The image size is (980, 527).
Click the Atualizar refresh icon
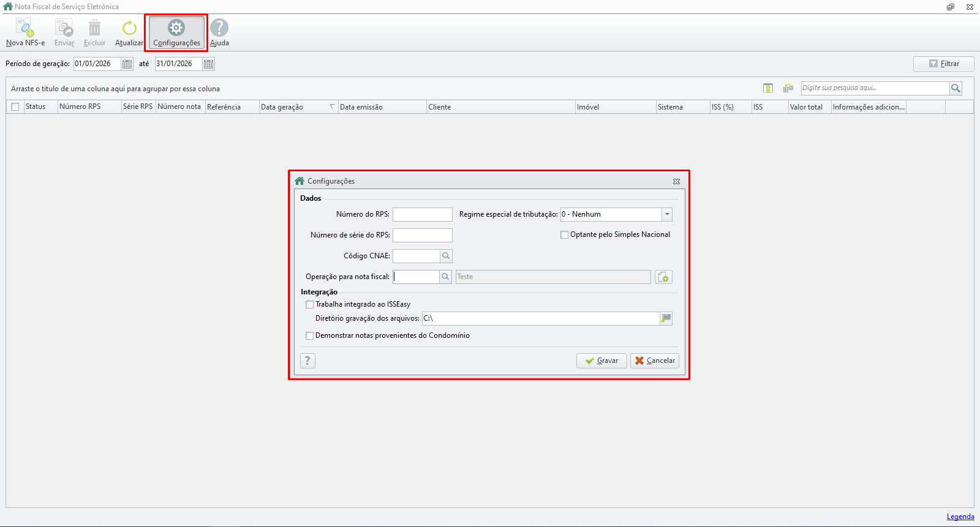(129, 28)
